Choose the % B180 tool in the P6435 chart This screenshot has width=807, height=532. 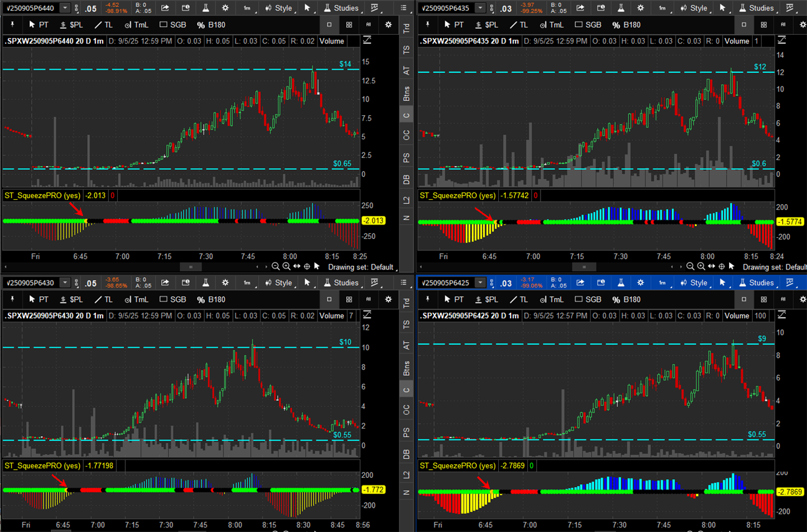coord(626,25)
